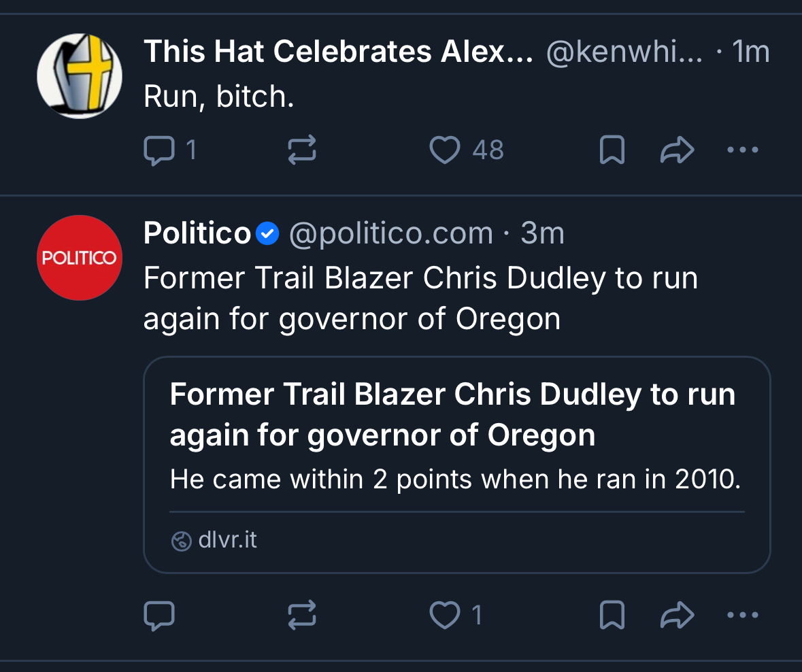
Task: Click the dlvr.it link source
Action: [227, 541]
